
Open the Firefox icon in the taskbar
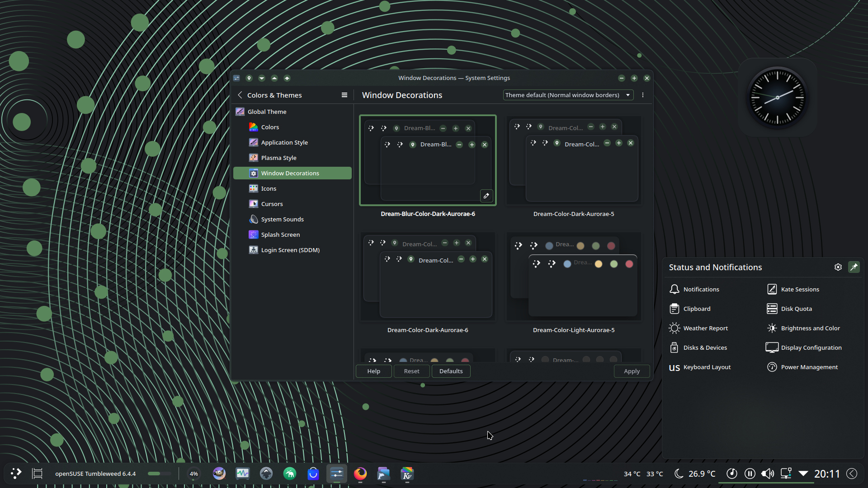tap(360, 474)
